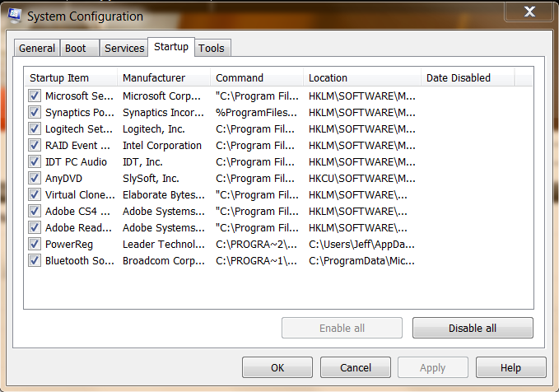Click the Leader Technol... manufacturer cell
Viewport: 559px width, 392px height.
(164, 245)
